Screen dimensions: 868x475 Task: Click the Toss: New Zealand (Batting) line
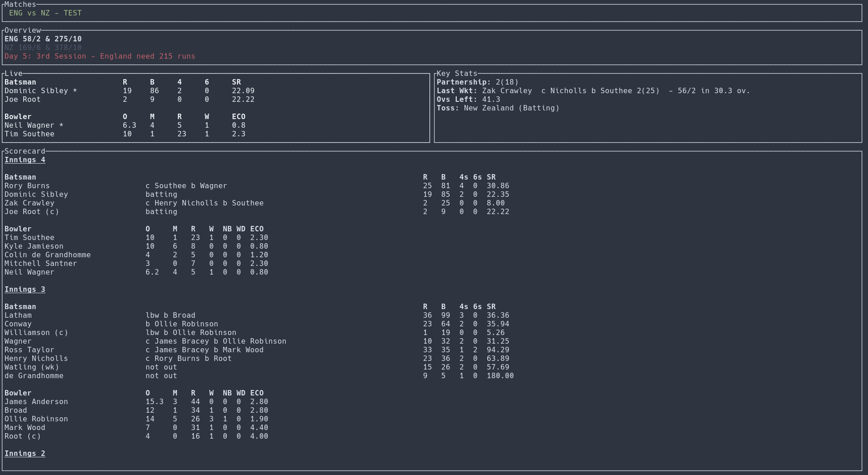[498, 108]
